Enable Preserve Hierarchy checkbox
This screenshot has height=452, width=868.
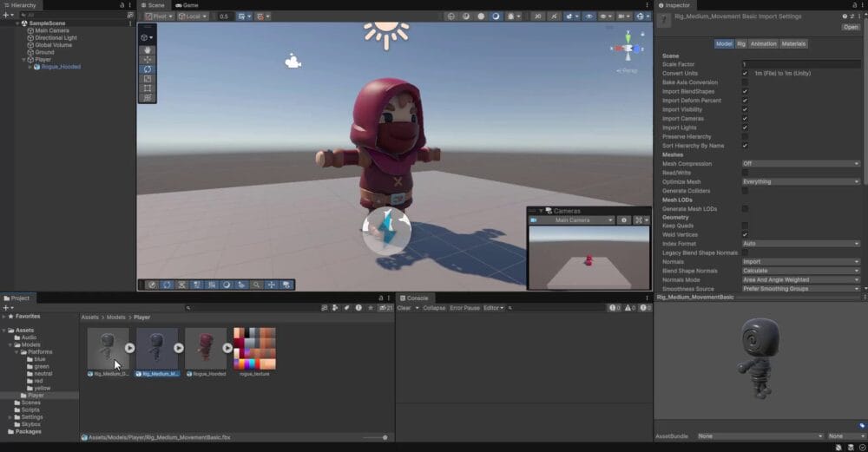(745, 137)
